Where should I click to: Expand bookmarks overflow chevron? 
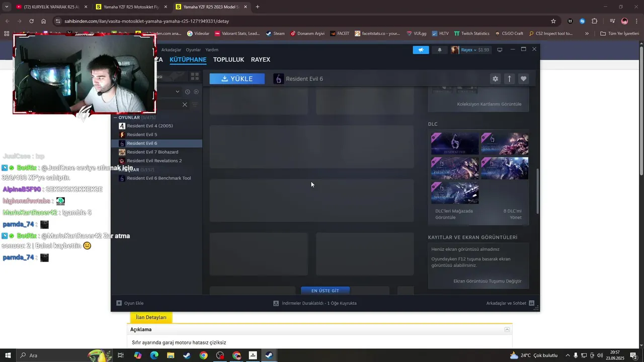[587, 34]
